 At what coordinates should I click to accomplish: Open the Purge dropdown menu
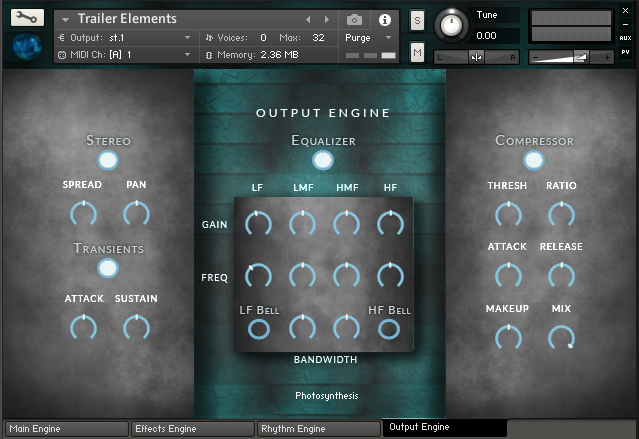(368, 38)
